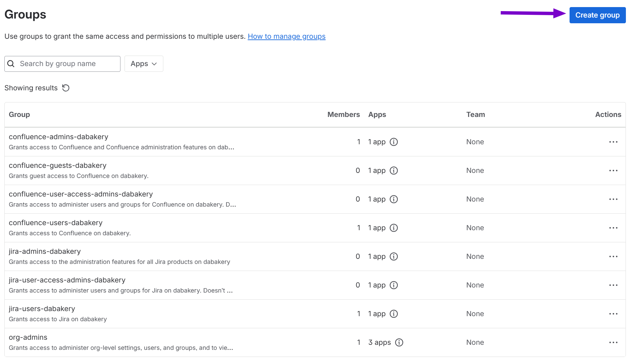
Task: Click the search magnifier icon
Action: tap(11, 64)
